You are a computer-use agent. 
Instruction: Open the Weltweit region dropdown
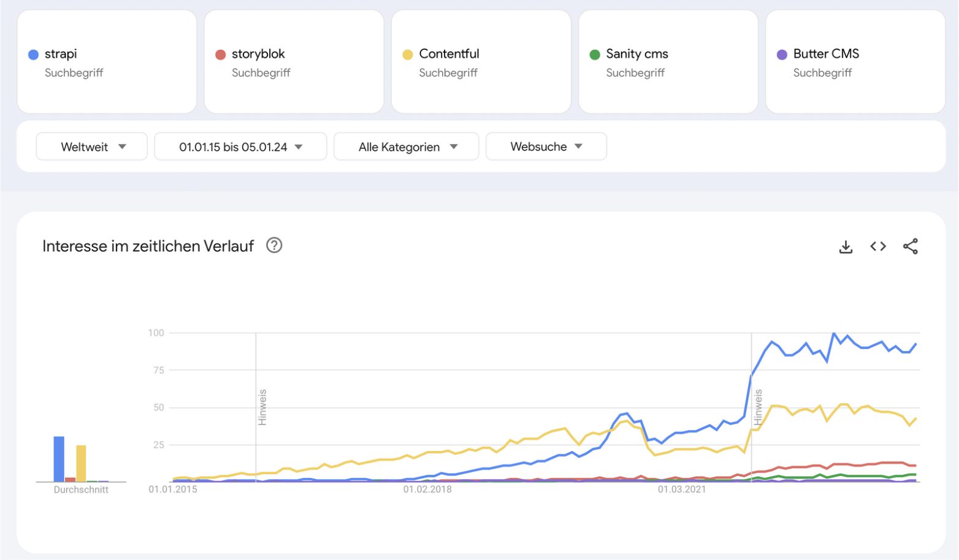pos(92,146)
